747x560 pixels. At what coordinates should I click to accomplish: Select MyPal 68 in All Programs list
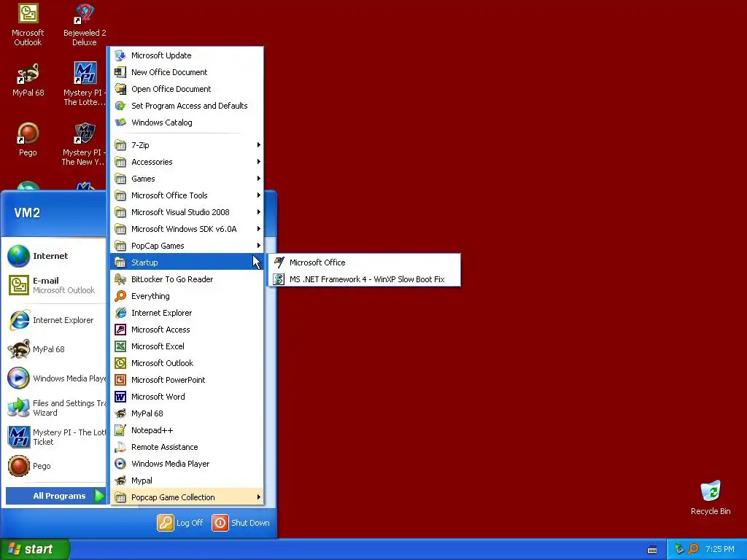click(x=187, y=413)
